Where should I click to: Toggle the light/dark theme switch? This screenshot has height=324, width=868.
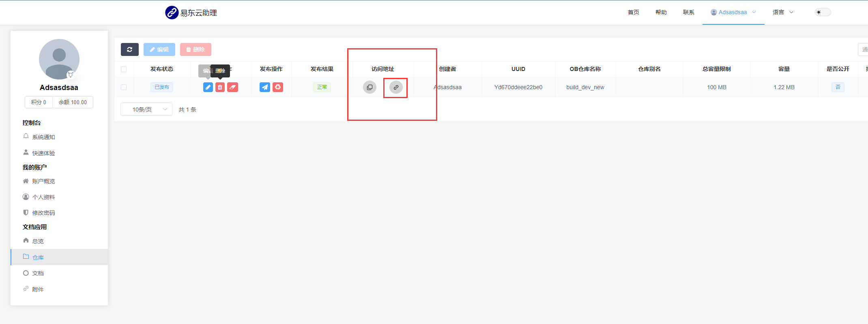click(x=823, y=12)
